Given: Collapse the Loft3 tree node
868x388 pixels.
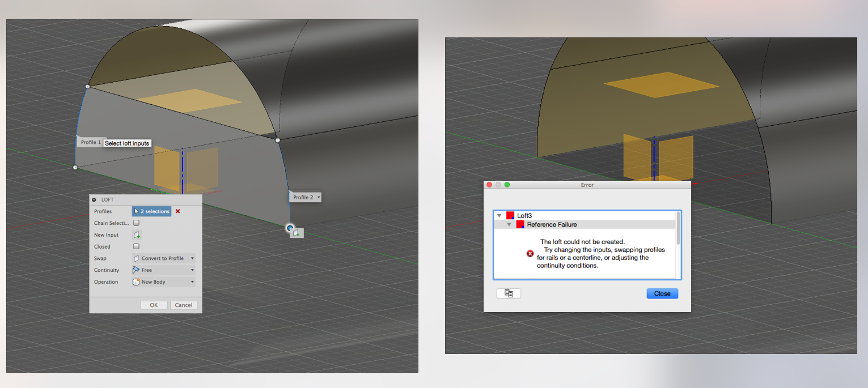Looking at the screenshot, I should pos(499,215).
